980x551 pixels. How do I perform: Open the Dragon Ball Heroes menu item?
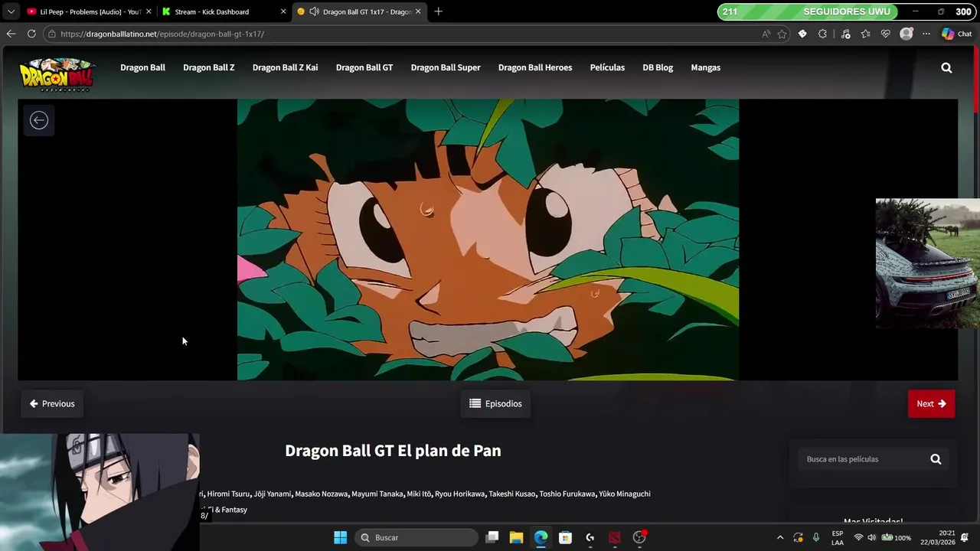[535, 67]
